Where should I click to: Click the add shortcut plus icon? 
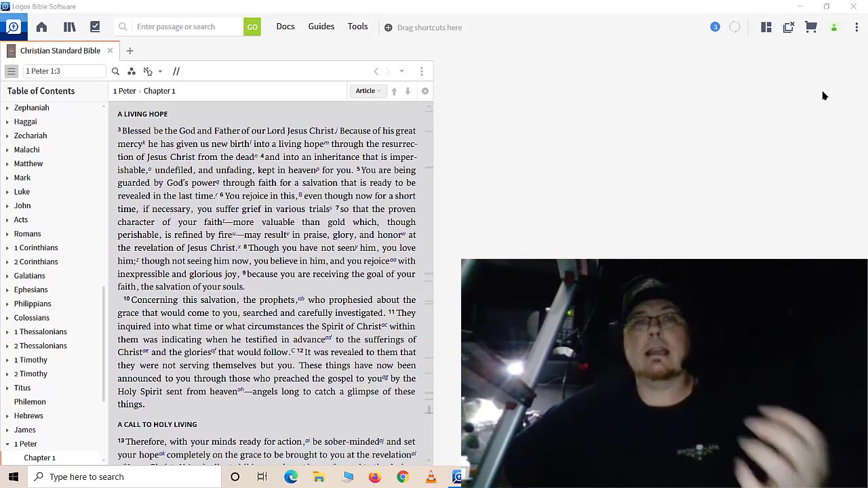[x=388, y=28]
